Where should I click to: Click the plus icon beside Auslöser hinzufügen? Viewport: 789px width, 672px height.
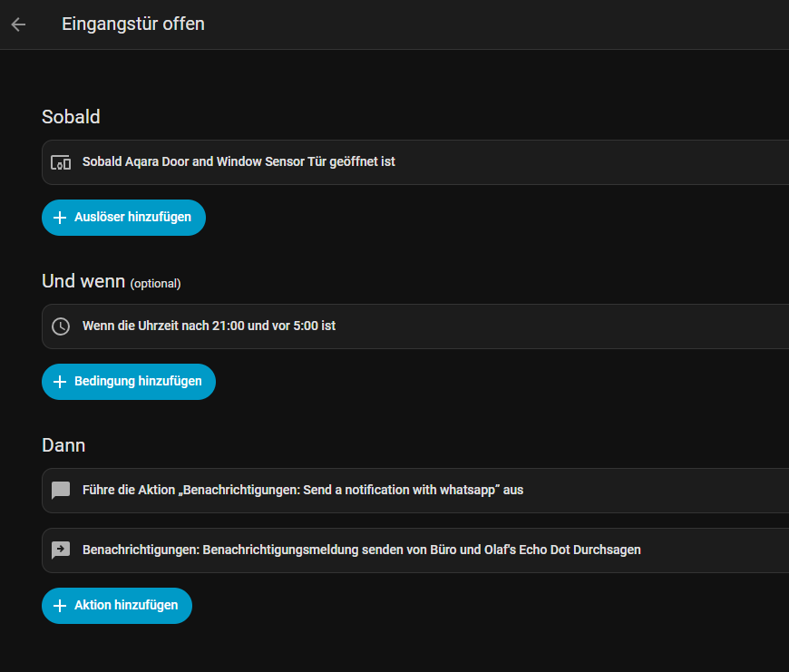click(60, 218)
